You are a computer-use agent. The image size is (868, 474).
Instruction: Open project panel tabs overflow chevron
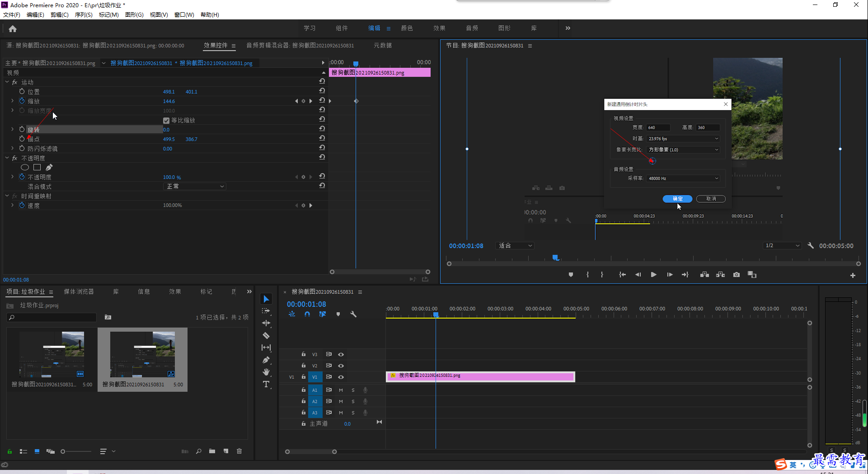tap(249, 292)
